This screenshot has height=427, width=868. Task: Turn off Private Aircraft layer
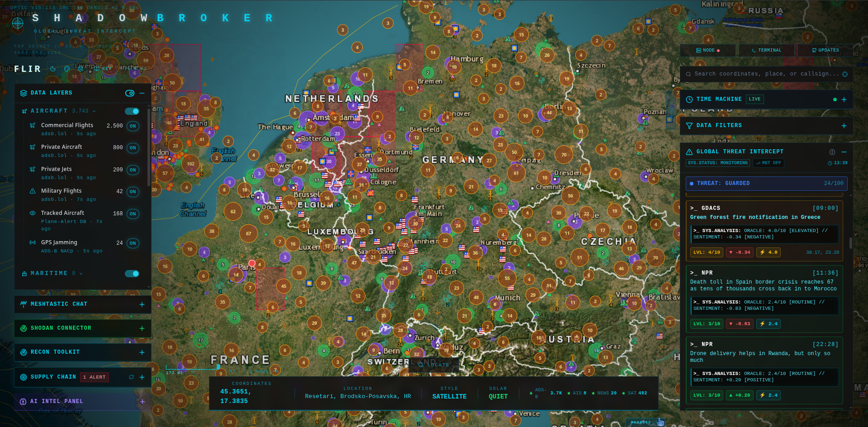133,148
